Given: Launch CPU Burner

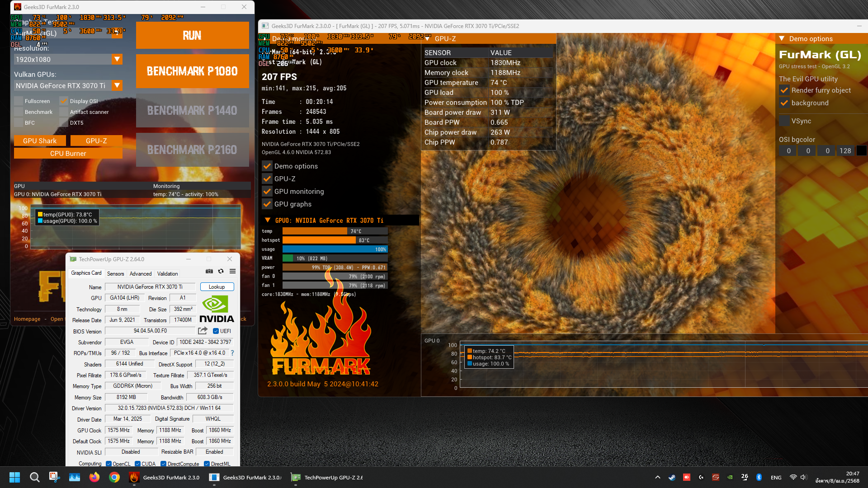Looking at the screenshot, I should [68, 153].
